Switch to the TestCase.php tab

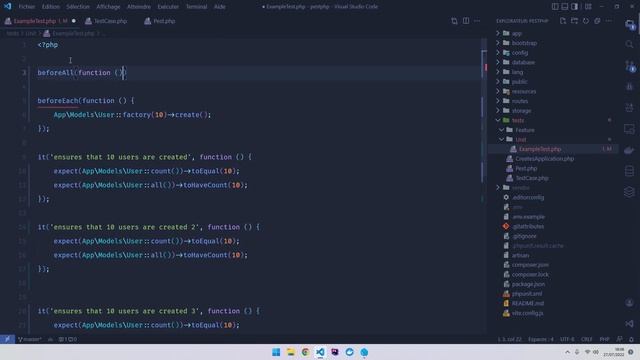click(106, 21)
